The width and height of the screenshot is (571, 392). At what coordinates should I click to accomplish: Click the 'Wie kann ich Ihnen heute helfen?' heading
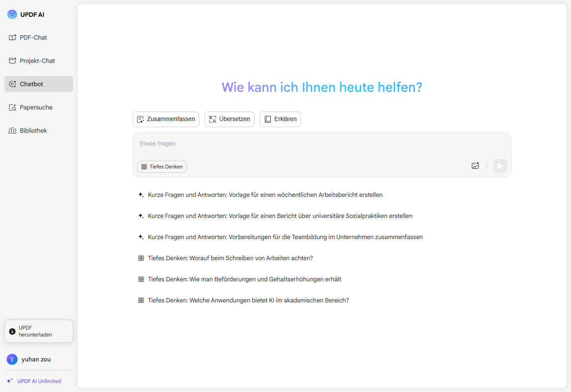click(x=322, y=87)
